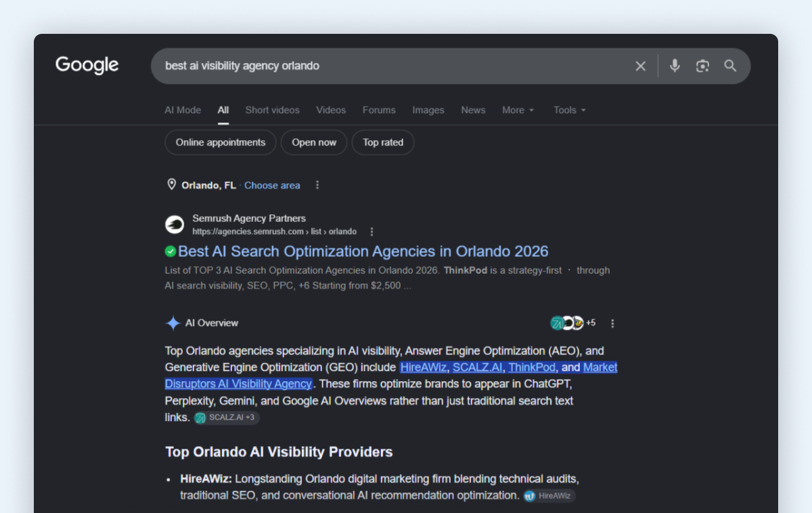This screenshot has width=812, height=513.
Task: Open Best AI Search Optimization Agencies result
Action: click(363, 251)
